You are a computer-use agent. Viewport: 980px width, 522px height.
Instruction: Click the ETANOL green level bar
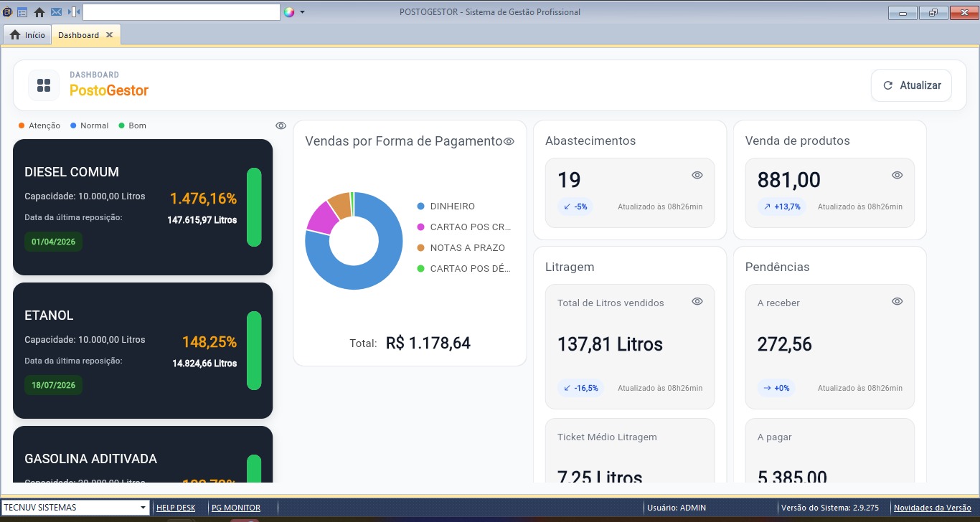click(x=254, y=351)
